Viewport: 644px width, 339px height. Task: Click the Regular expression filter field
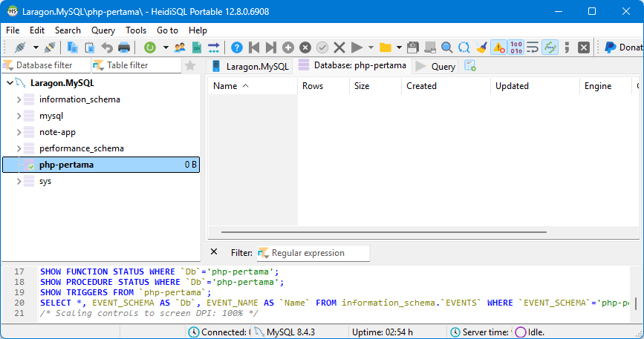[x=313, y=253]
